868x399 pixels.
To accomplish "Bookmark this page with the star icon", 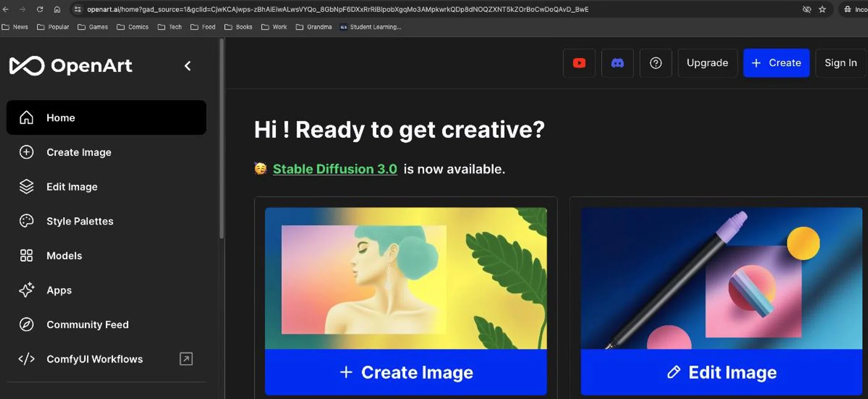I will click(822, 9).
